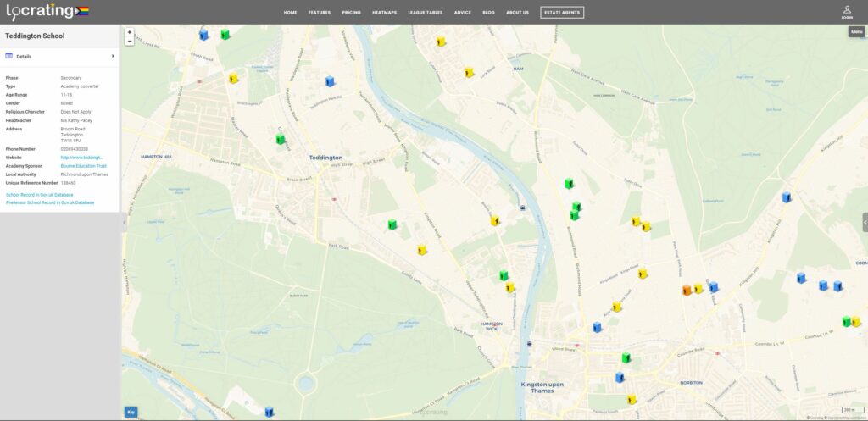Expand the right-edge side panel handle
868x421 pixels.
pyautogui.click(x=865, y=222)
